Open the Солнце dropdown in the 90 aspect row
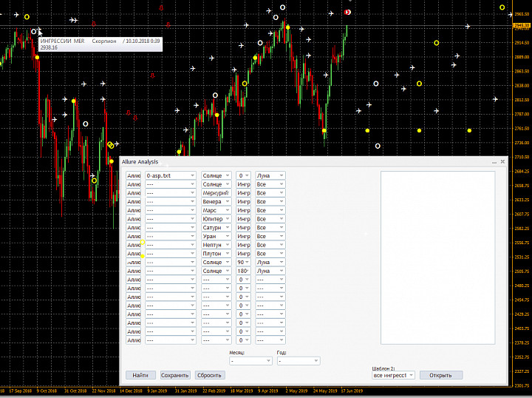Viewport: 532px width, 398px height. tap(216, 262)
